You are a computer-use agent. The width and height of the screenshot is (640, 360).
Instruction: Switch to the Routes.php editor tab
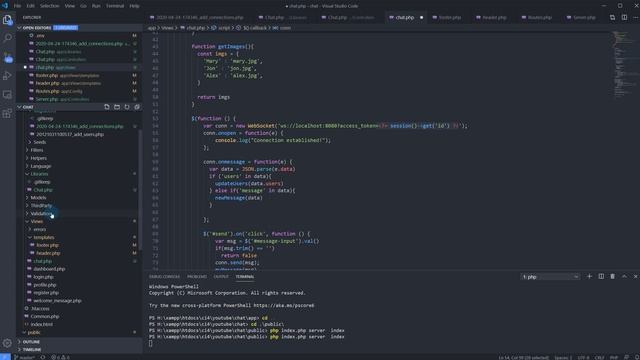(x=540, y=18)
